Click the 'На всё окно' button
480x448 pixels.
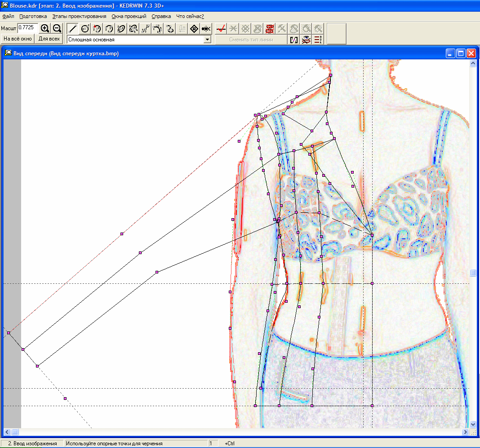[x=18, y=39]
